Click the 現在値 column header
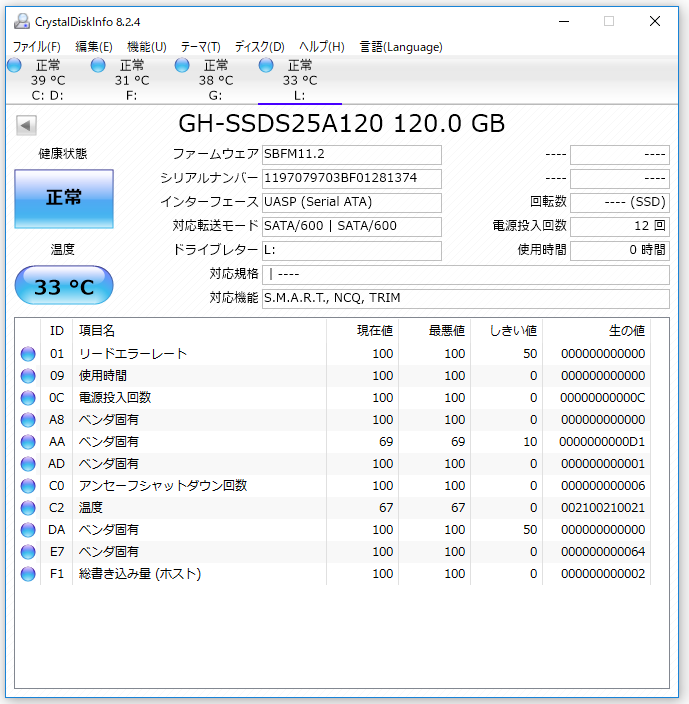This screenshot has width=689, height=704. click(362, 331)
